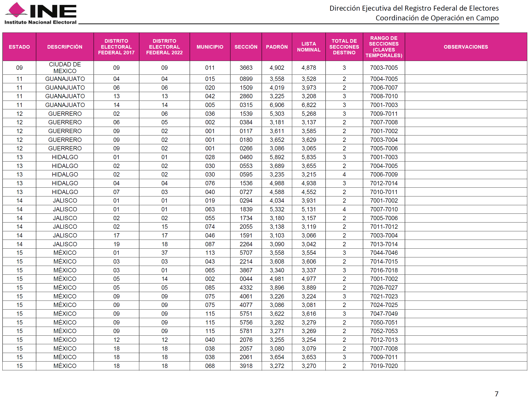
Task: Click the DISTRITO ELECTORAL FEDERAL 2017 header
Action: 116,47
